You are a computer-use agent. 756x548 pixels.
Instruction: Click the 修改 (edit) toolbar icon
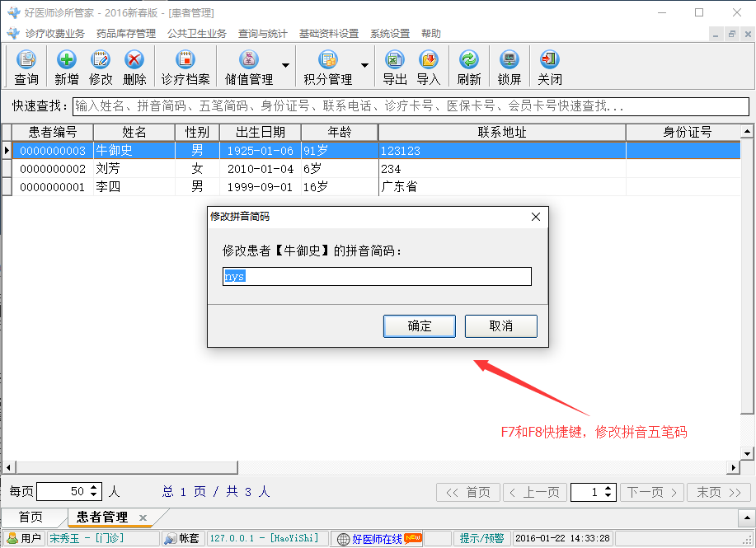[101, 67]
